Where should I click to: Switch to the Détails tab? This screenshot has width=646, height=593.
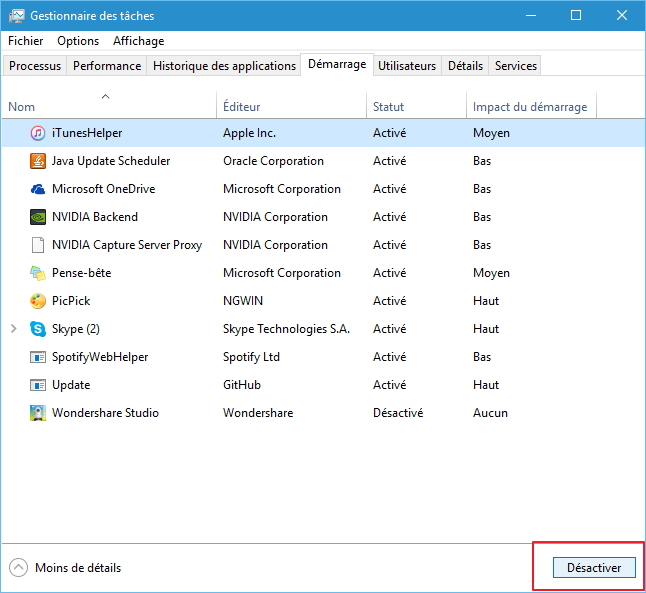pos(465,66)
